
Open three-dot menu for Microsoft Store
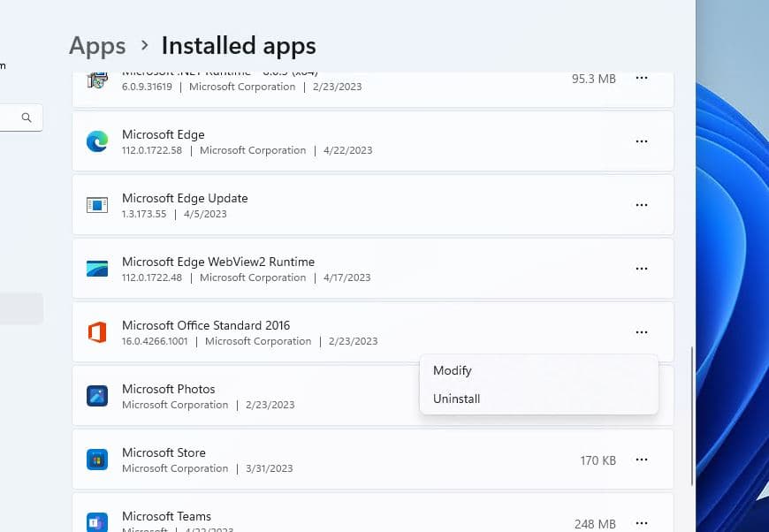[642, 460]
